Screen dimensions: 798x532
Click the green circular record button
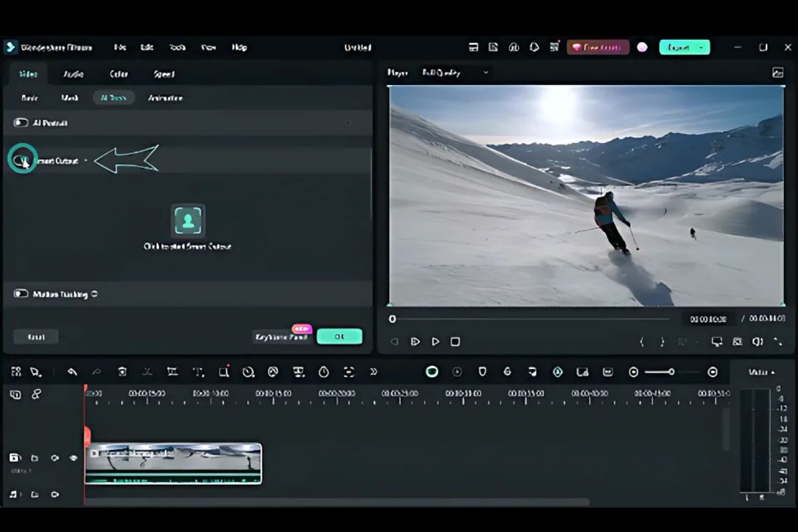pos(432,372)
